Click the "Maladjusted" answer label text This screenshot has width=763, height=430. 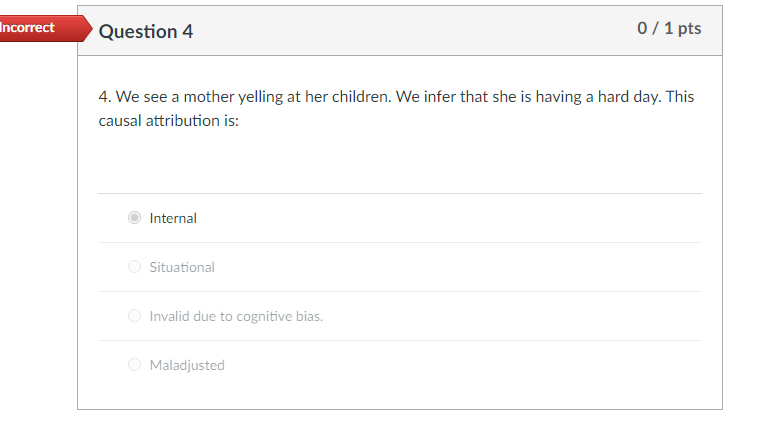coord(187,365)
